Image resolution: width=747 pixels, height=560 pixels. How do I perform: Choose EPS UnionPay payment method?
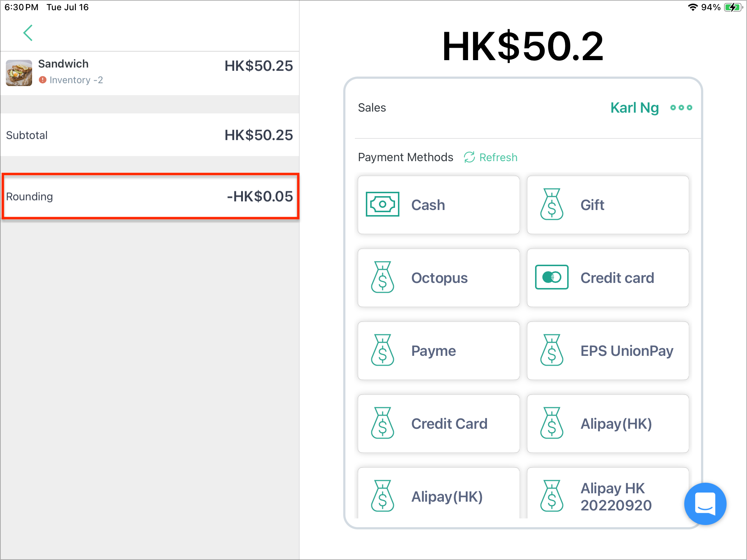point(608,351)
